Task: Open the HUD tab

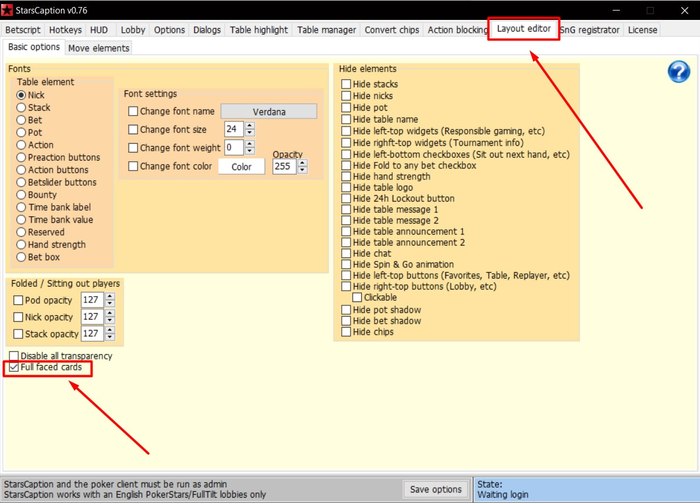Action: [99, 30]
